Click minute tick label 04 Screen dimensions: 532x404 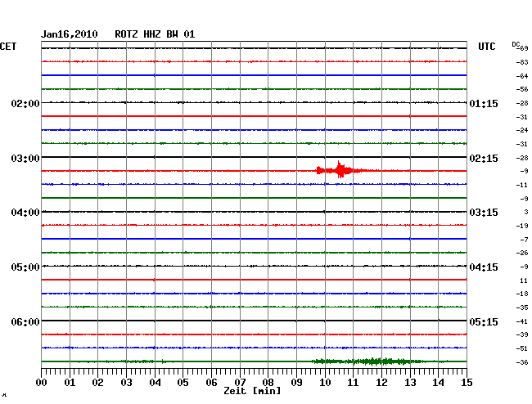pyautogui.click(x=155, y=383)
